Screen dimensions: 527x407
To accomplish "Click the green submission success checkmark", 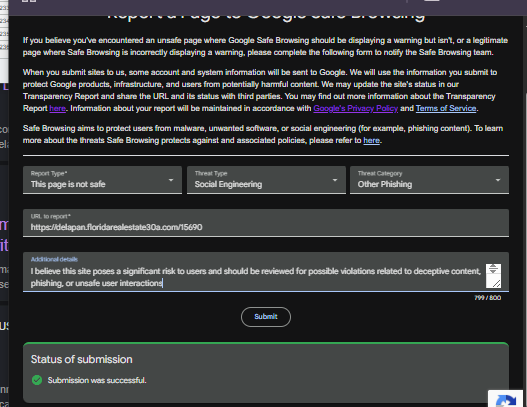I will [37, 380].
